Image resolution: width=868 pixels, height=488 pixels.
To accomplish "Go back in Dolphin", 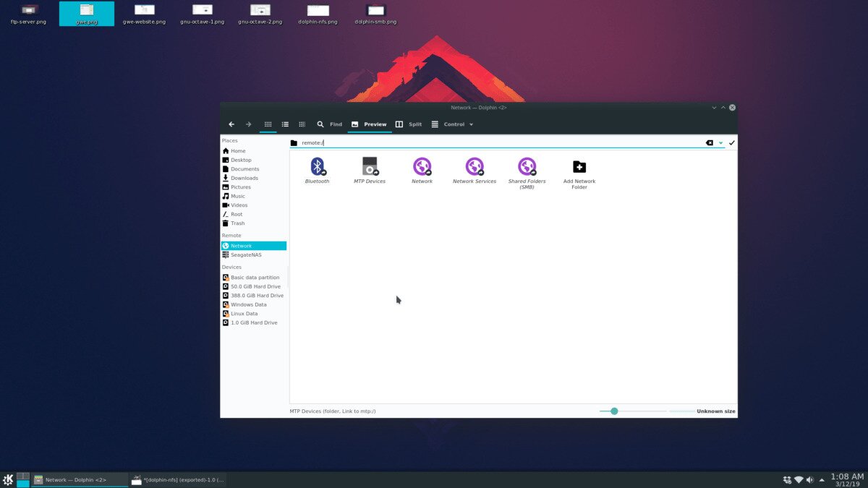I will click(231, 124).
